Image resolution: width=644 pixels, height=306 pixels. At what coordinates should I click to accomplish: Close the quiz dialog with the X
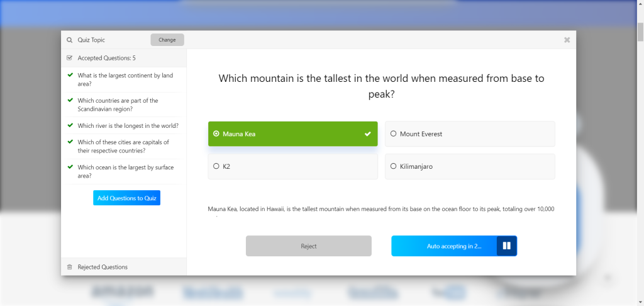tap(567, 40)
